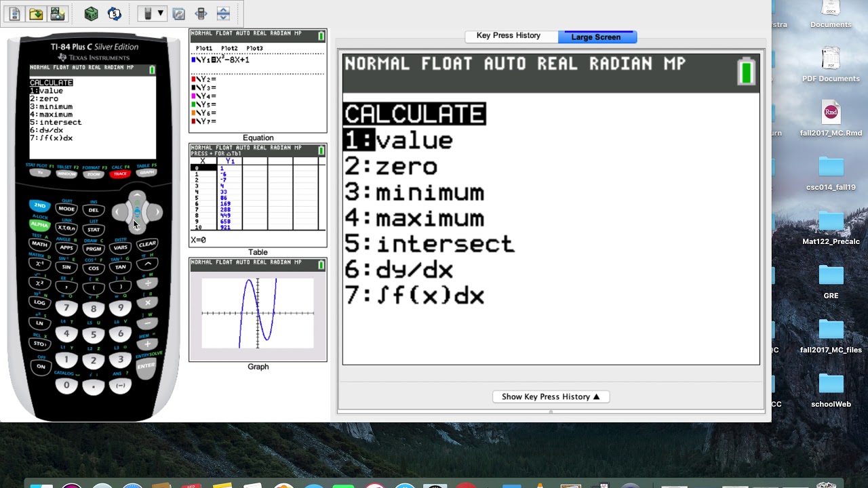The image size is (868, 488).
Task: Click the up arrow navigation key
Action: 137,197
